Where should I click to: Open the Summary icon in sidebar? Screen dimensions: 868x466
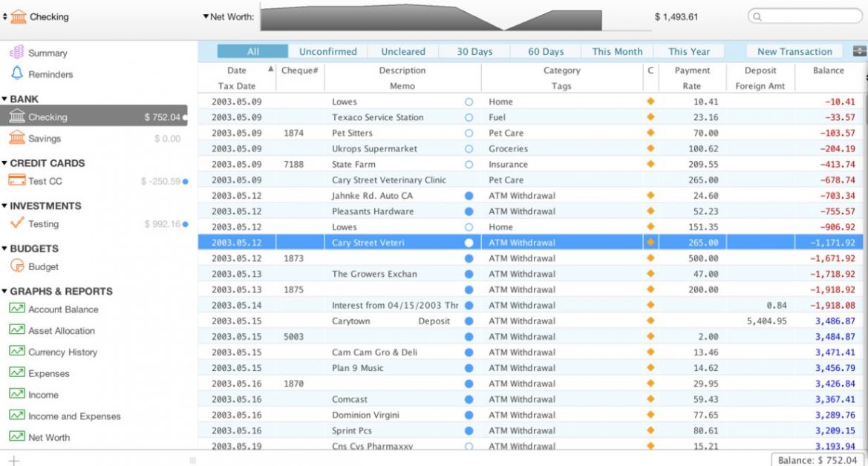click(x=16, y=53)
